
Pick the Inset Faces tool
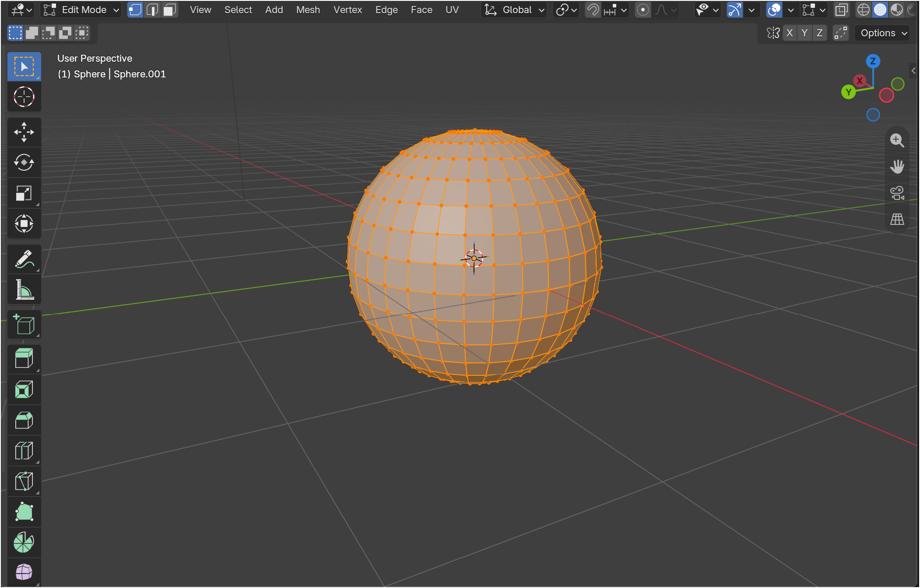[24, 390]
